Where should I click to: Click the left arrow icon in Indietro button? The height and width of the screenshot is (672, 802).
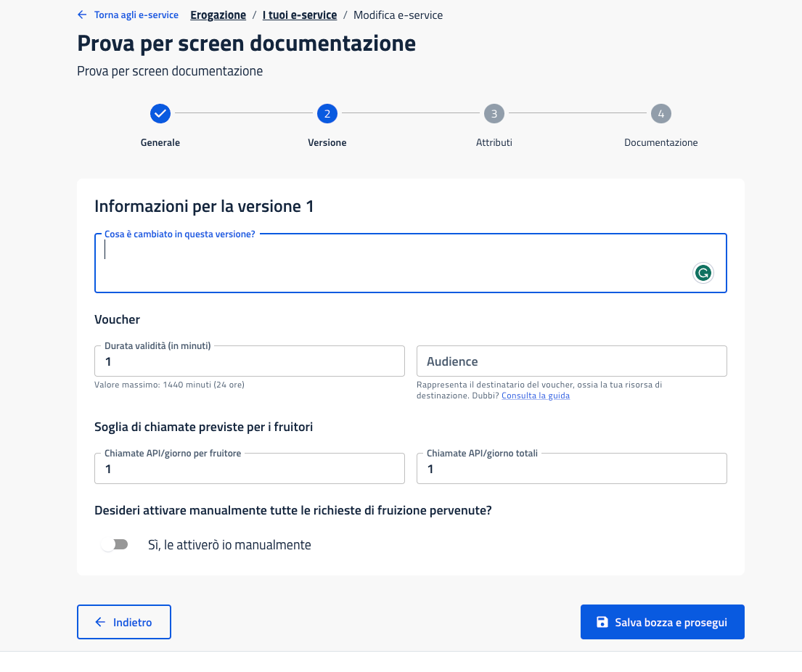(100, 622)
